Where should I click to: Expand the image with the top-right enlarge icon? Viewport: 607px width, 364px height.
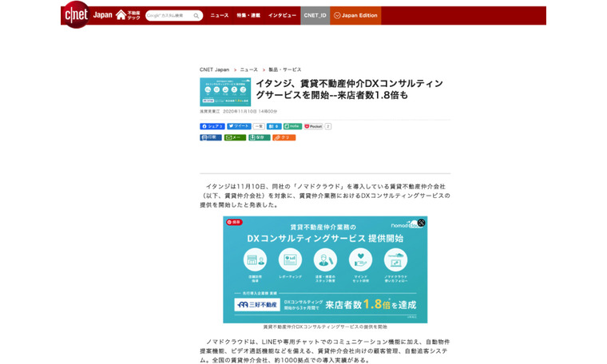point(421,223)
